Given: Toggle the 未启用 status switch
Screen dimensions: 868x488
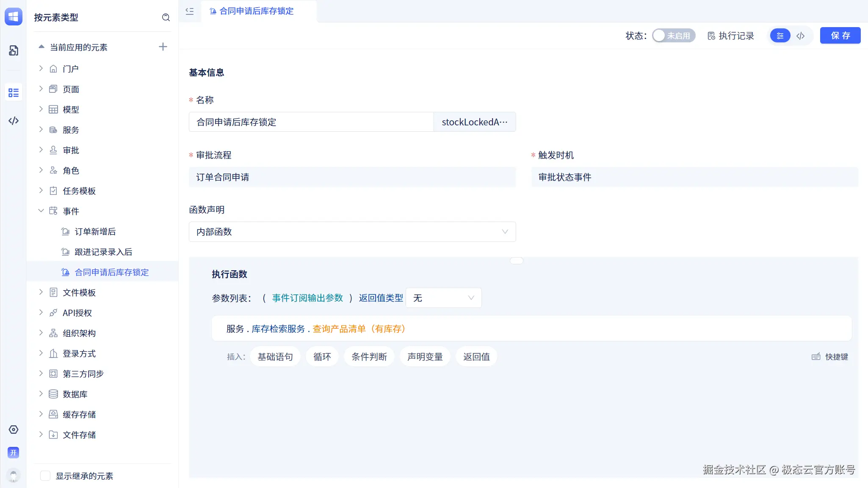Looking at the screenshot, I should pyautogui.click(x=673, y=36).
